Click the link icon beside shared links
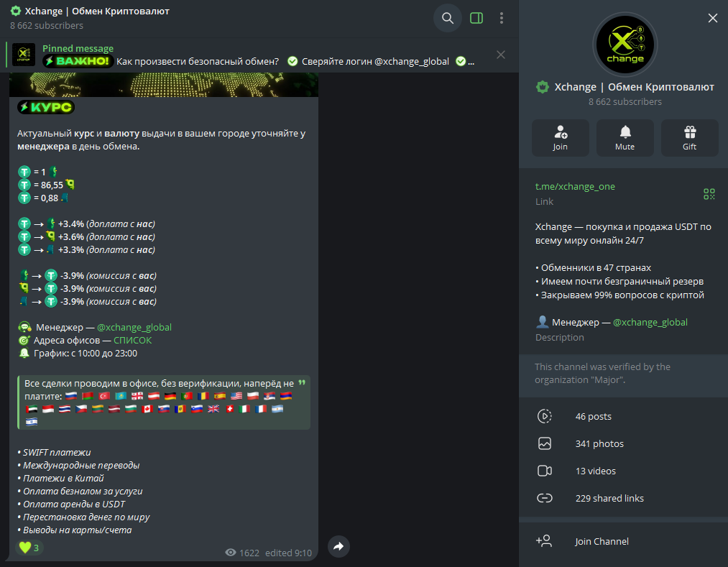Image resolution: width=728 pixels, height=567 pixels. pos(545,498)
